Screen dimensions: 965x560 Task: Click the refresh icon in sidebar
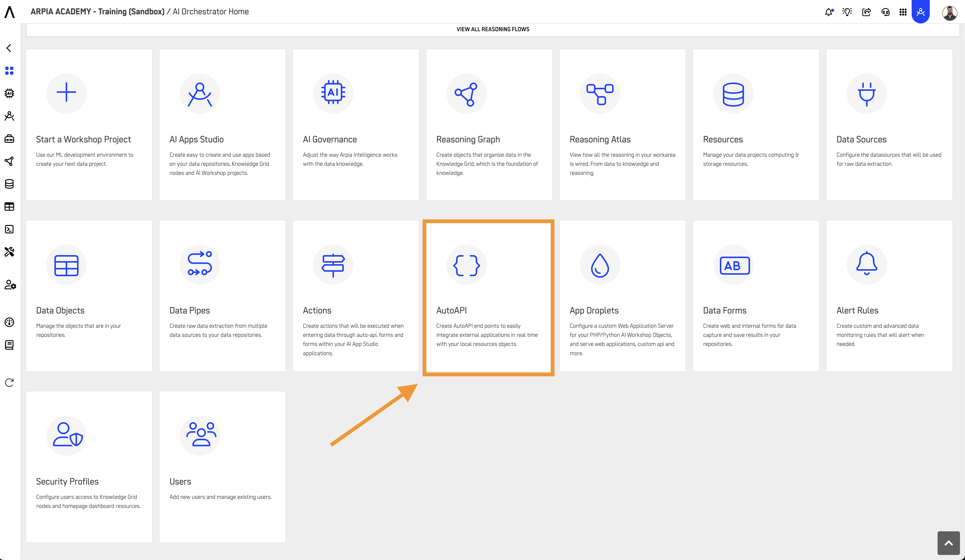pos(9,383)
